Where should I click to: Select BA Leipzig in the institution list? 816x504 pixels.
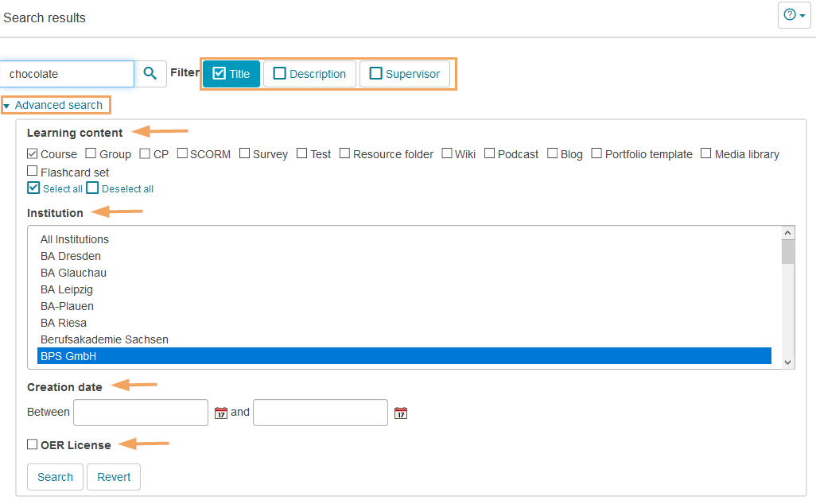pos(67,289)
